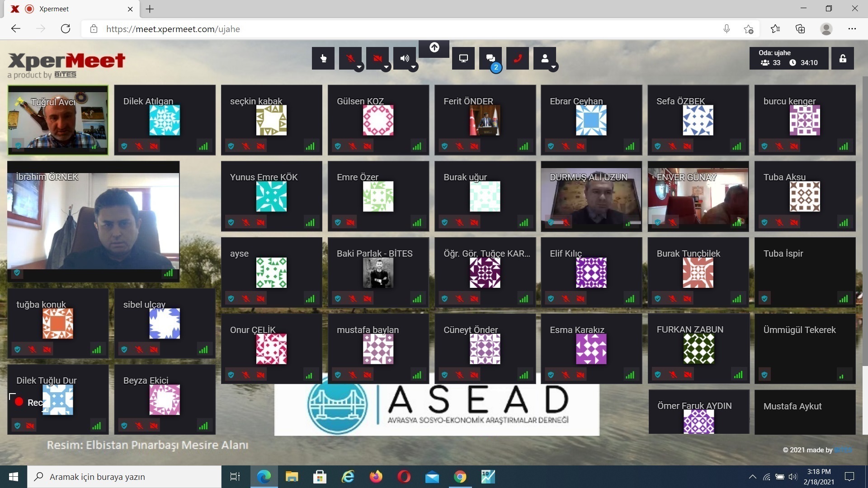868x488 pixels.
Task: Click the speaker volume icon
Action: coord(404,58)
